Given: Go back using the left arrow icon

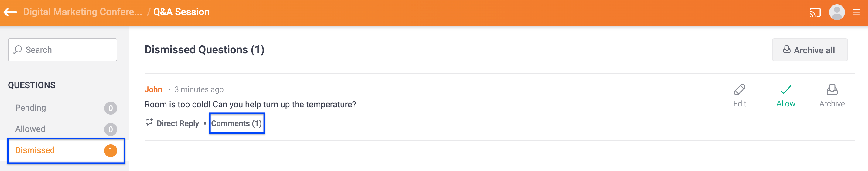Looking at the screenshot, I should click(10, 12).
